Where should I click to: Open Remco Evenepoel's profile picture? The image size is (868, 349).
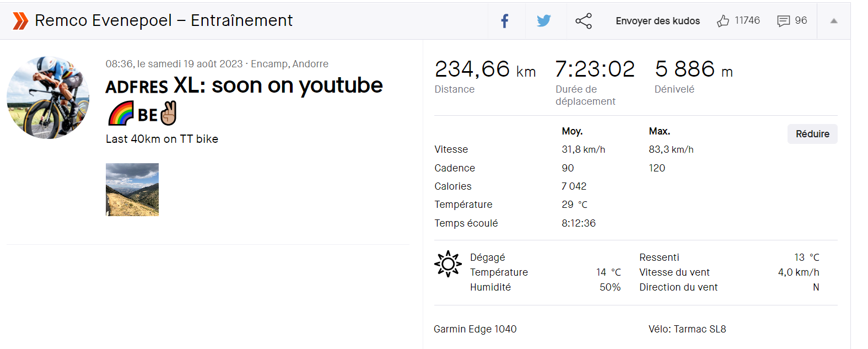[48, 98]
